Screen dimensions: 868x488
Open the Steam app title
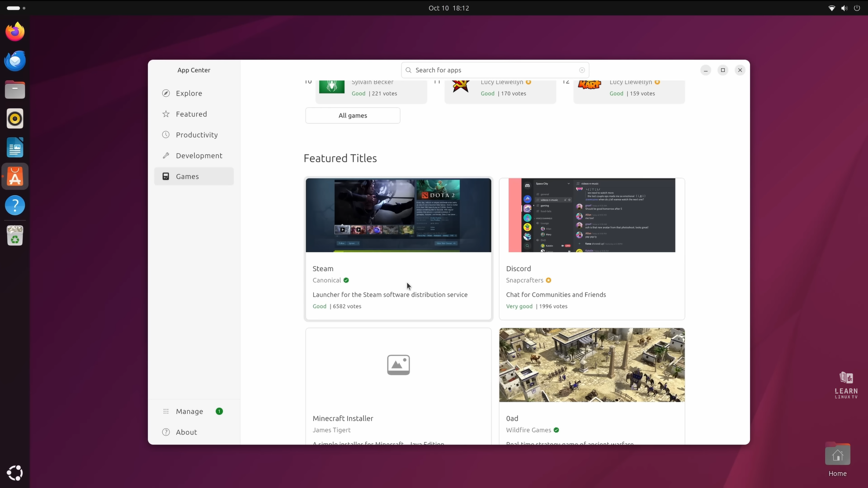tap(323, 268)
